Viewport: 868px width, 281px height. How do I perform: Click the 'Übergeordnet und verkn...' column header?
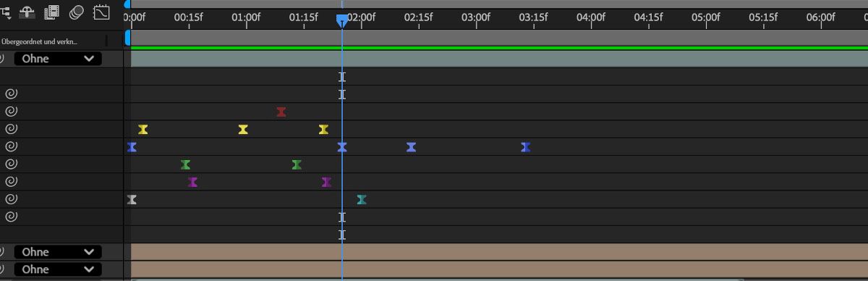(39, 41)
